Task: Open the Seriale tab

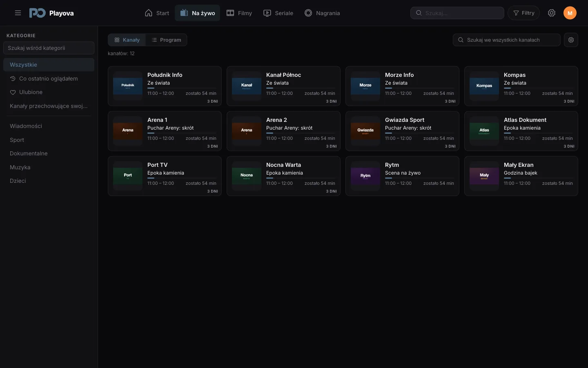Action: (278, 13)
